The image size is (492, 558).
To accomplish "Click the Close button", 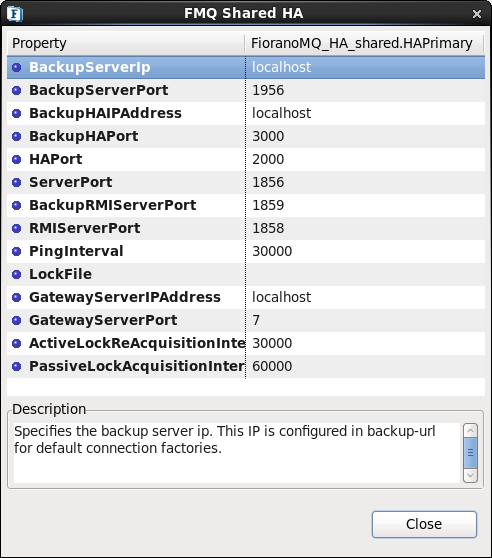I will click(424, 524).
